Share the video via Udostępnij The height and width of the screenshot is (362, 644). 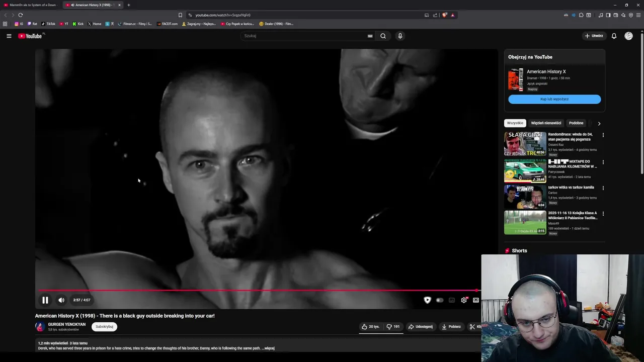tap(420, 327)
